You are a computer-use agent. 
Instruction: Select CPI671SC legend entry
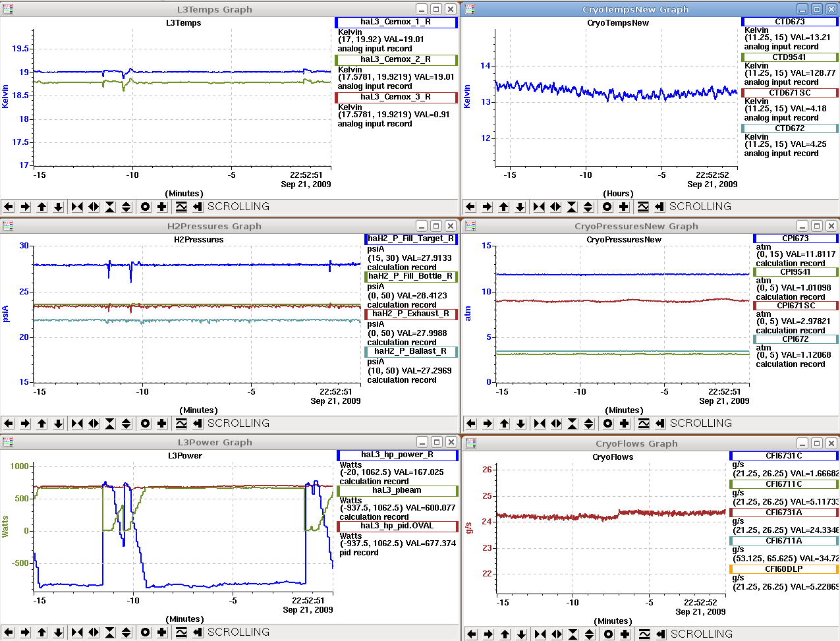tap(796, 306)
